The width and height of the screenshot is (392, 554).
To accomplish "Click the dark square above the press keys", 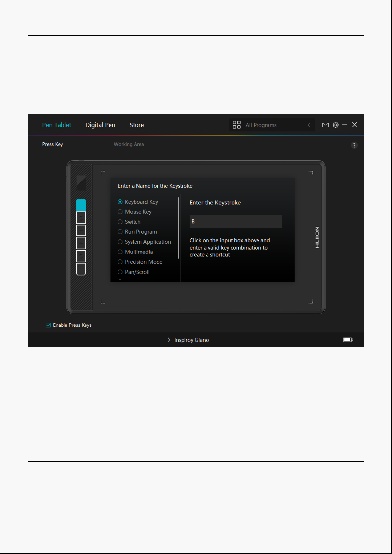I will coord(81,183).
